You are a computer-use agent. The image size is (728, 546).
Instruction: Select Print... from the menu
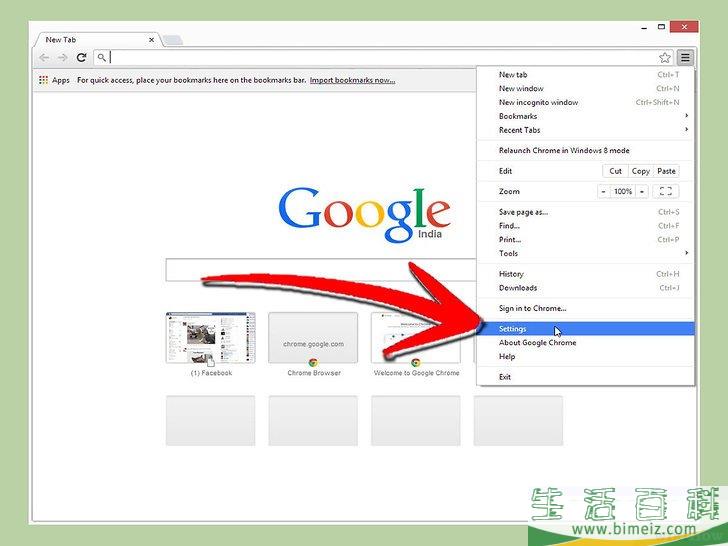(x=586, y=240)
